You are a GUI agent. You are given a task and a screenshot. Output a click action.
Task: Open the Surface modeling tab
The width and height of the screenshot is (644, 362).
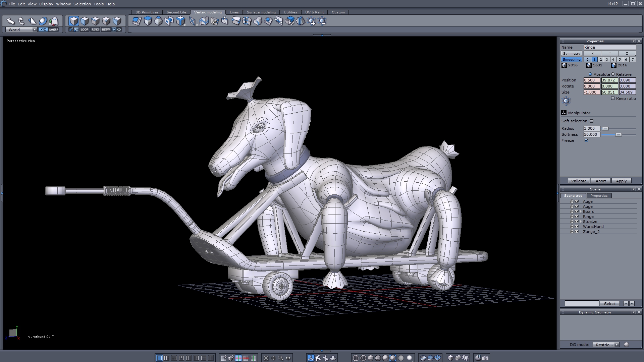tap(261, 12)
